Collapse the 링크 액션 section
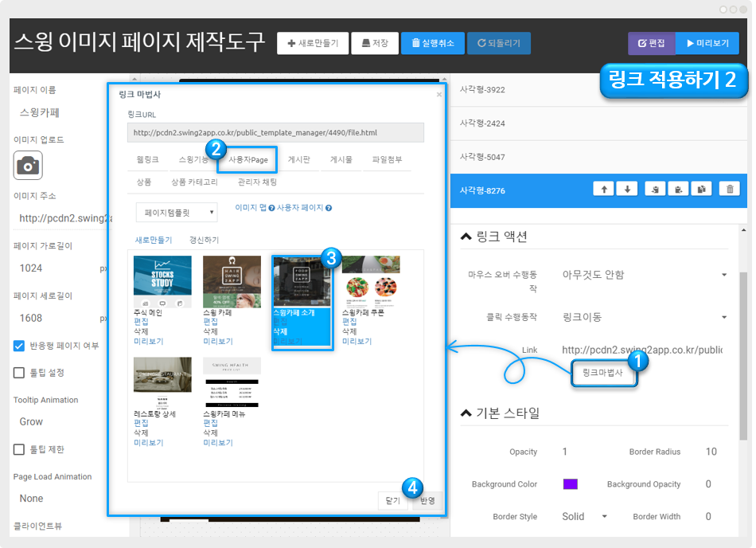 click(466, 237)
